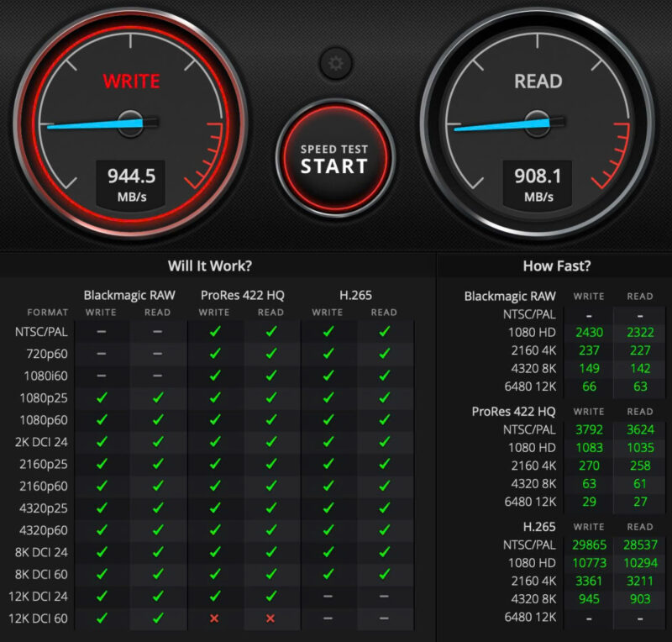Click the 2430 Blackmagic RAW 1080 HD write value
The image size is (672, 642).
pyautogui.click(x=590, y=333)
